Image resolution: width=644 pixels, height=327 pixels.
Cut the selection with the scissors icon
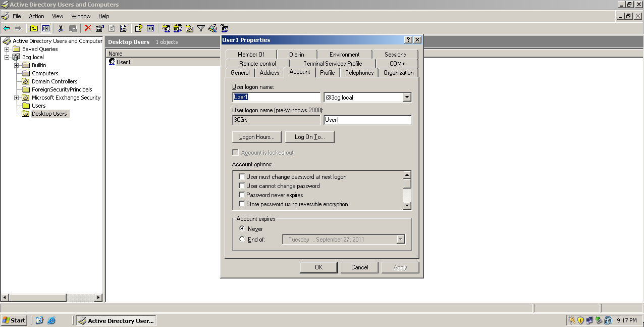(61, 28)
